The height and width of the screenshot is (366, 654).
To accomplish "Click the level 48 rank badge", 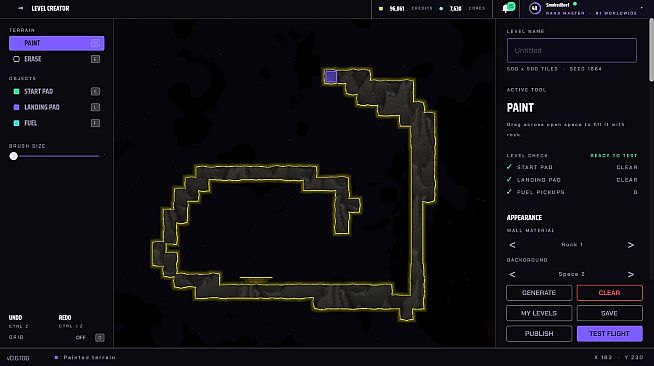I will [535, 8].
